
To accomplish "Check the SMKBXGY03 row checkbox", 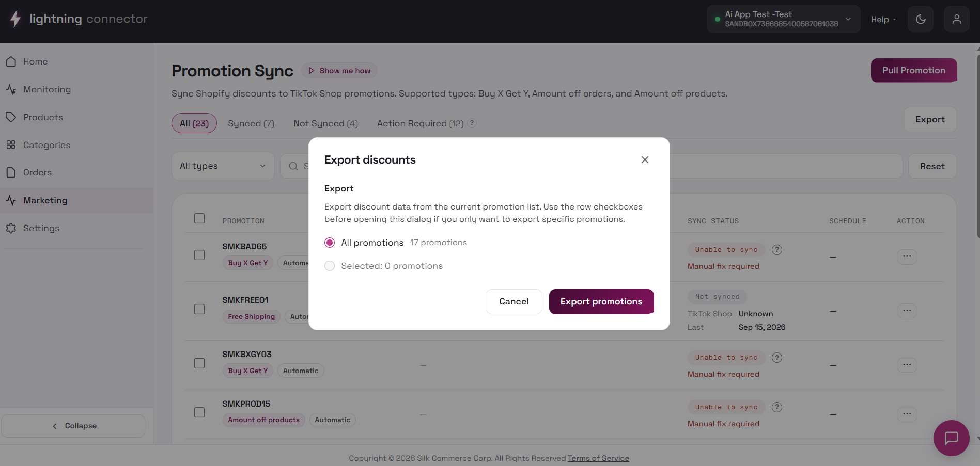I will pyautogui.click(x=199, y=363).
